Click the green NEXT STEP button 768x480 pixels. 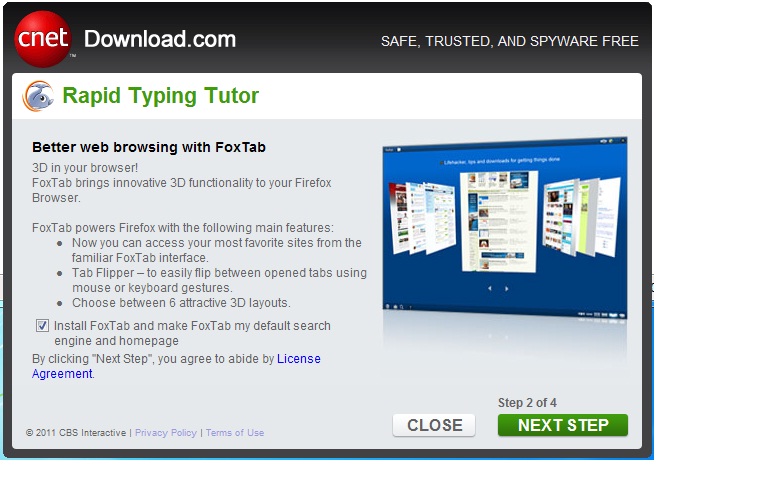click(563, 425)
